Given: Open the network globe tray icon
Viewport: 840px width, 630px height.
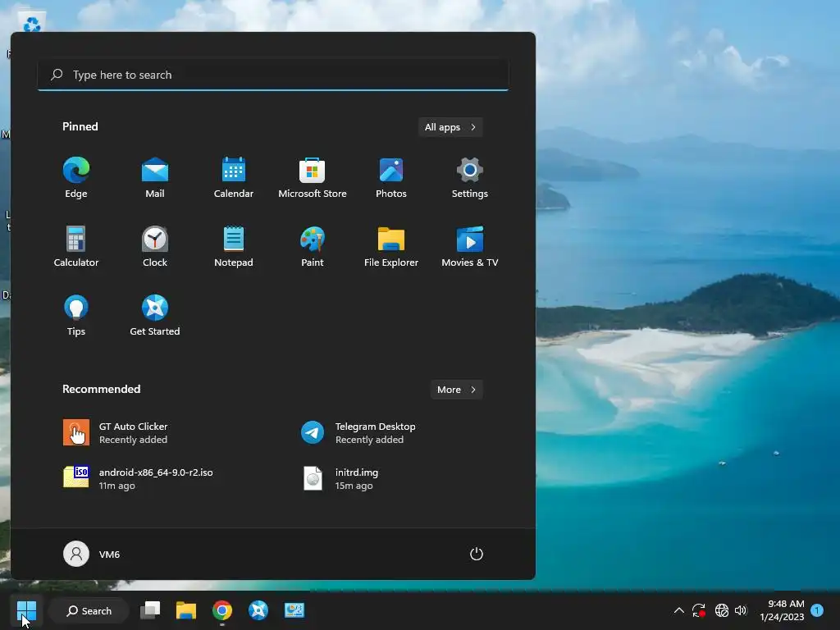Looking at the screenshot, I should pos(722,610).
